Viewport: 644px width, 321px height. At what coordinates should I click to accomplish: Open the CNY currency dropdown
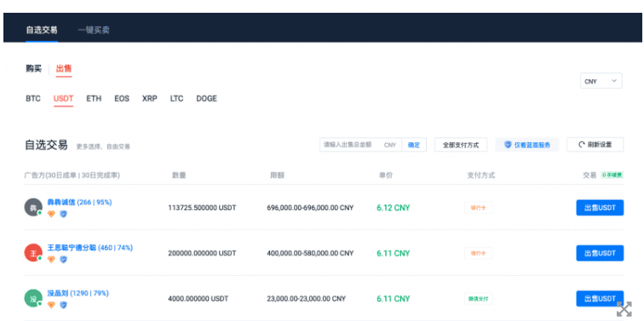[x=601, y=81]
